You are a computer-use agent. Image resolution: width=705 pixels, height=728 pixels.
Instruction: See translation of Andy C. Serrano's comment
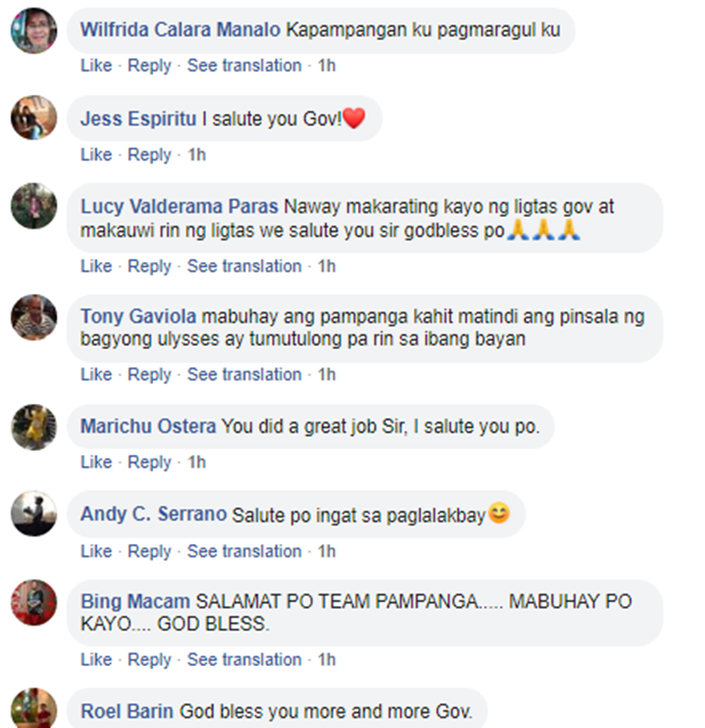244,551
